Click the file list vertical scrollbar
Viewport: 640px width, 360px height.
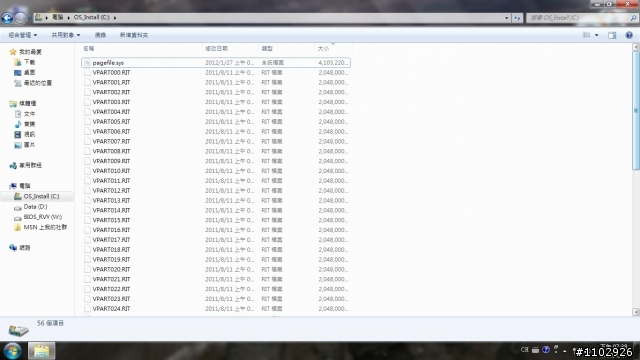(636, 110)
